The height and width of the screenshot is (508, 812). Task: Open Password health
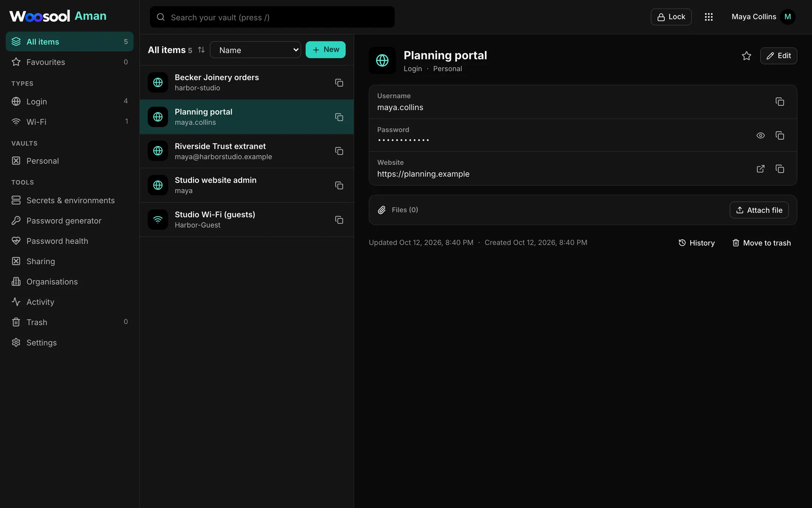point(69,241)
